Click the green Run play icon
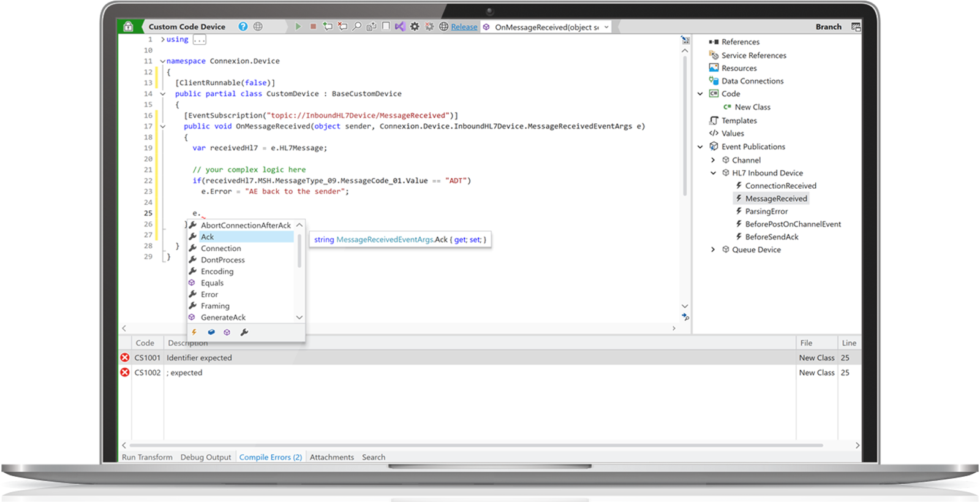This screenshot has height=502, width=980. 298,26
